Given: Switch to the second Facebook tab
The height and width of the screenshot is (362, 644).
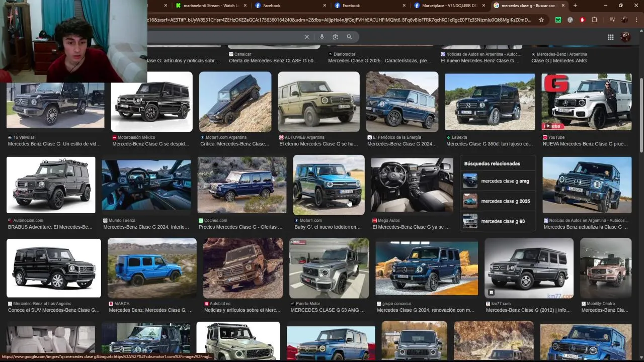Looking at the screenshot, I should coord(369,6).
